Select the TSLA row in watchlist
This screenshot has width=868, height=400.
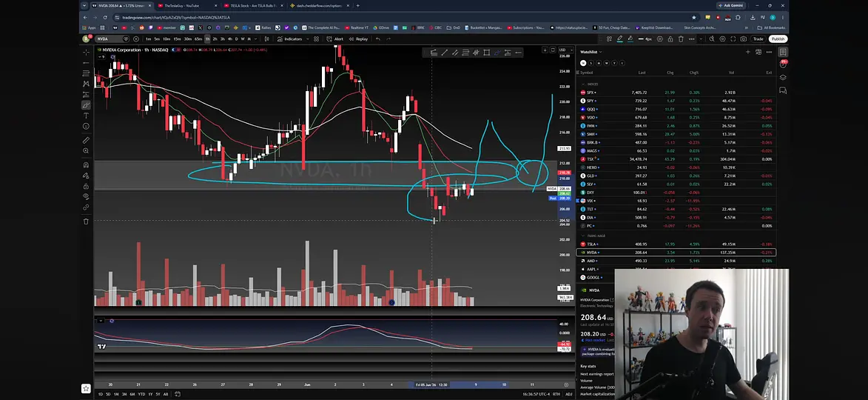tap(676, 244)
